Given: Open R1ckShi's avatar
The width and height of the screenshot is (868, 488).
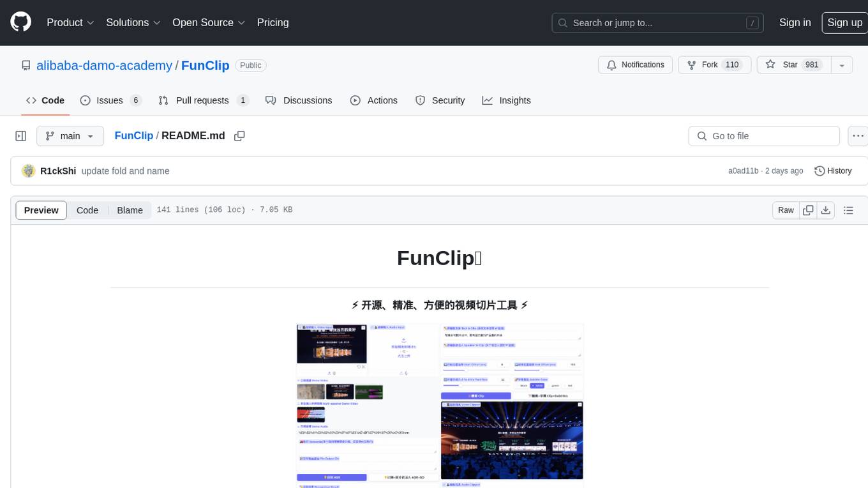Looking at the screenshot, I should click(28, 171).
